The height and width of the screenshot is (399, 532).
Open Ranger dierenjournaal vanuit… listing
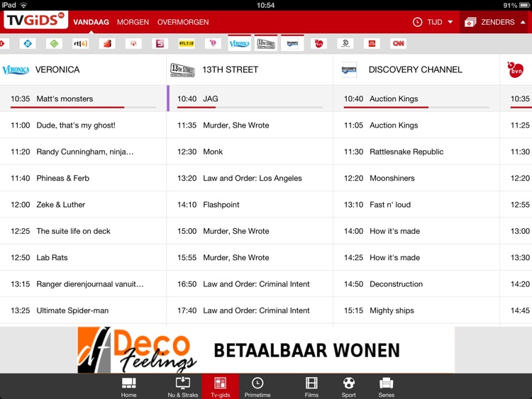coord(83,283)
